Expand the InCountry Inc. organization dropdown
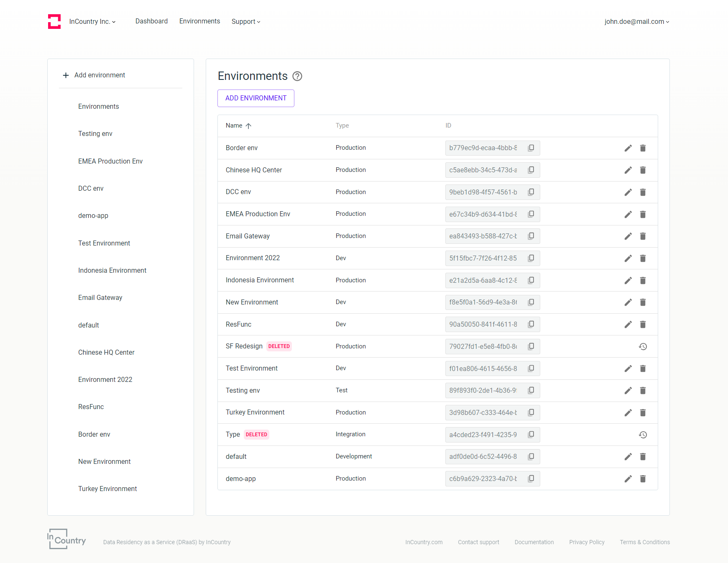728x563 pixels. click(x=92, y=21)
